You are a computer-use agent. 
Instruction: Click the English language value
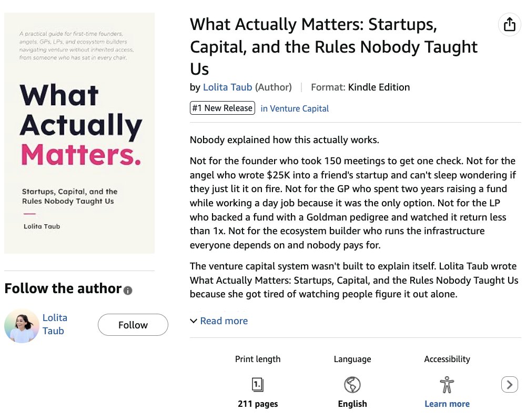pos(352,404)
